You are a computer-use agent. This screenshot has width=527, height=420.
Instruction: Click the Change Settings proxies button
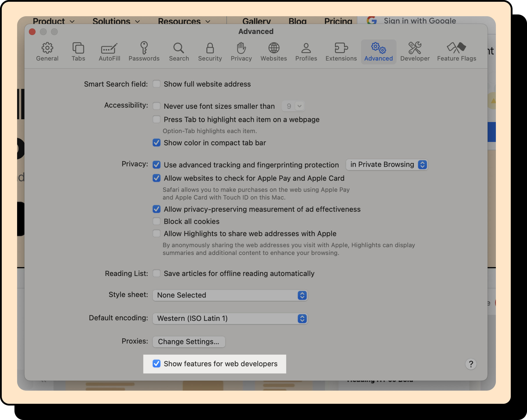pos(189,342)
